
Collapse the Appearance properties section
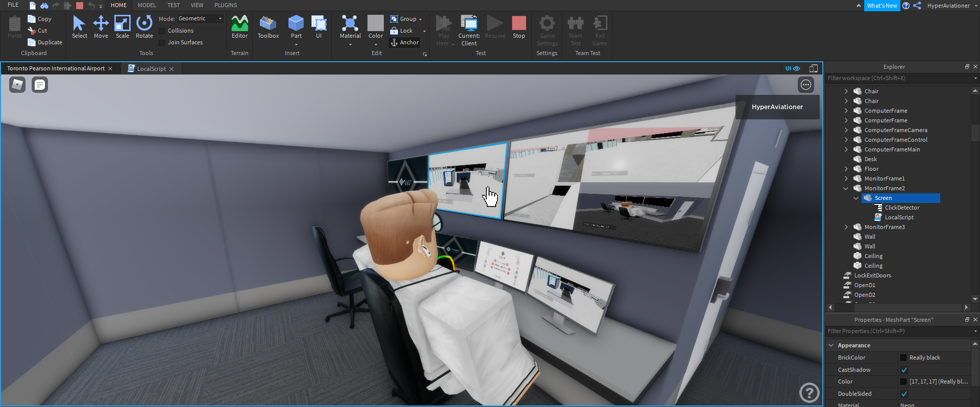coord(831,345)
